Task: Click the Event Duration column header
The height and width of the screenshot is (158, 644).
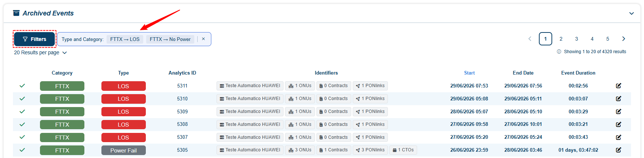Action: tap(578, 73)
